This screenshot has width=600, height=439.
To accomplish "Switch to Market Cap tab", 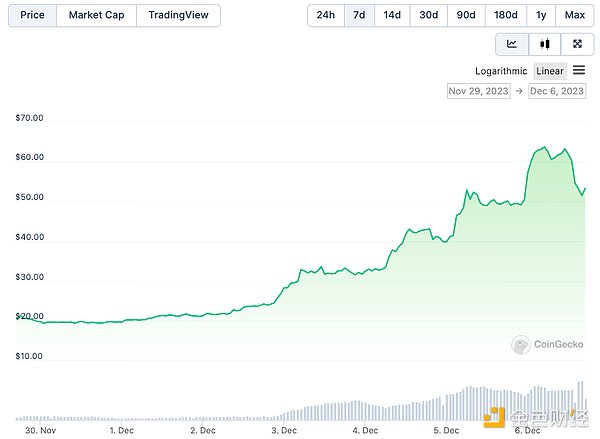I will [x=96, y=15].
